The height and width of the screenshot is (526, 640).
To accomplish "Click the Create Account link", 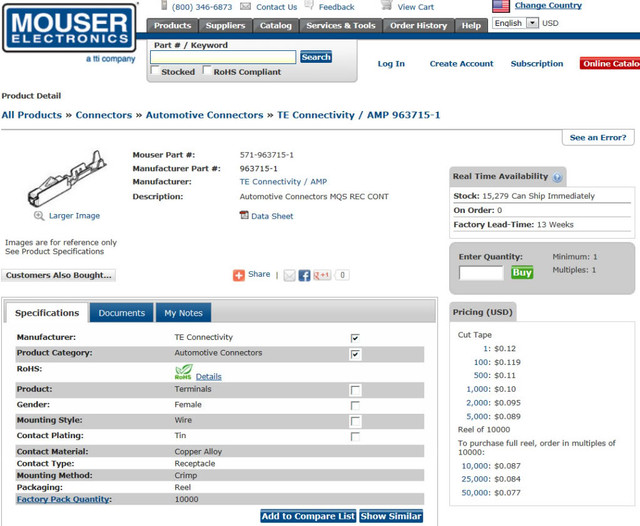I will tap(461, 64).
